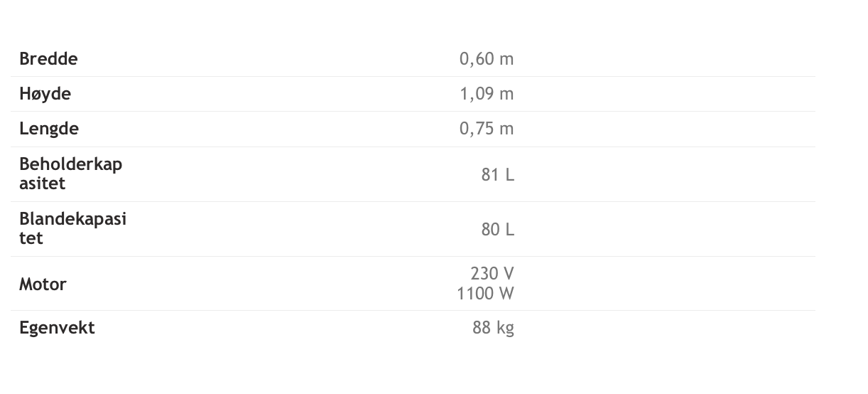This screenshot has width=868, height=394.
Task: Select the 88 kg weight value
Action: pos(493,328)
